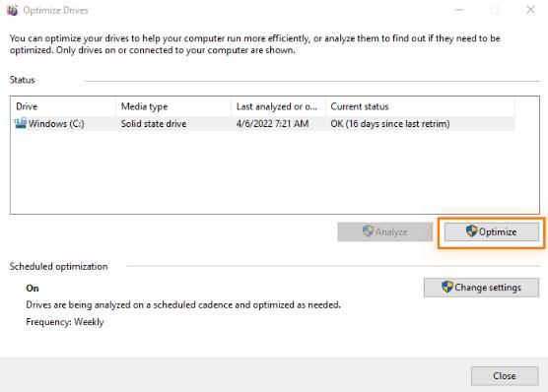
Task: Close the window with the X button
Action: pyautogui.click(x=530, y=10)
